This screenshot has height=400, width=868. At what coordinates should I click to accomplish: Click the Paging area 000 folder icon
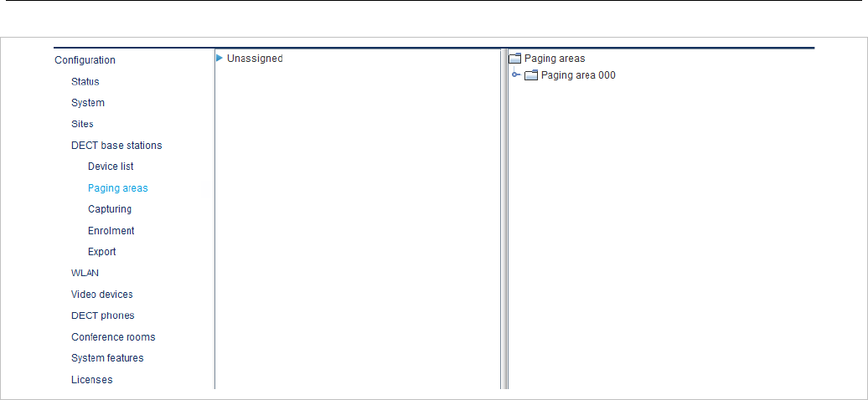point(531,75)
